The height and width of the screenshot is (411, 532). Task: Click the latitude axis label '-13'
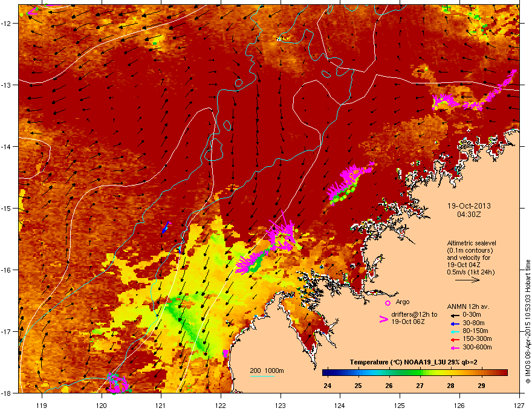6,85
